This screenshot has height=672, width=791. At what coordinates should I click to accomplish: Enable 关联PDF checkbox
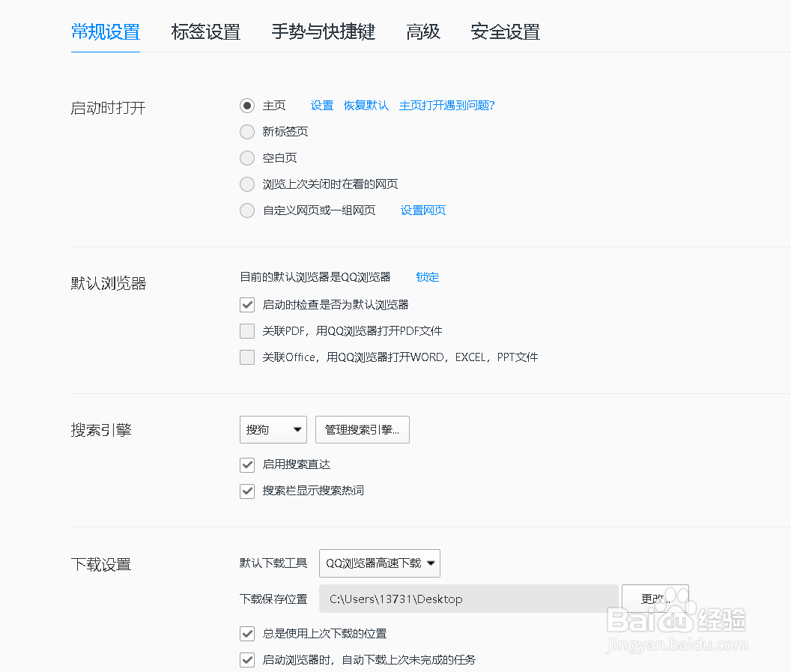247,331
